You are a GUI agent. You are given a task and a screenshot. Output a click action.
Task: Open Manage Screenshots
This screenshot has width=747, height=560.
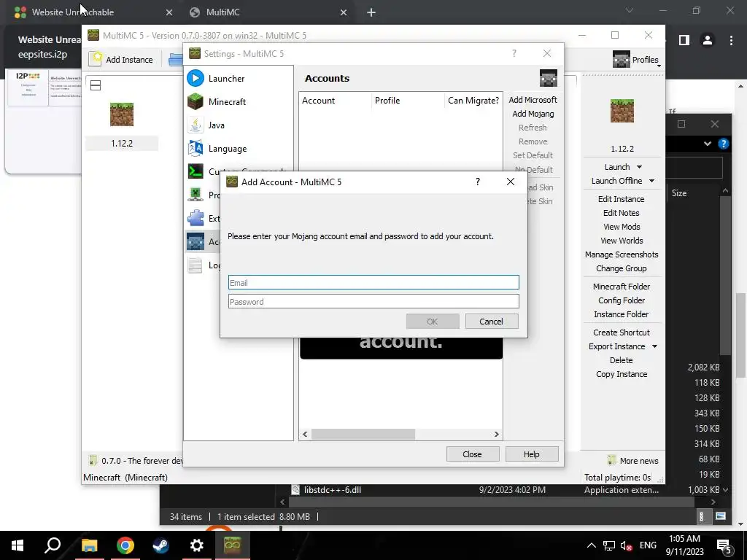point(622,254)
